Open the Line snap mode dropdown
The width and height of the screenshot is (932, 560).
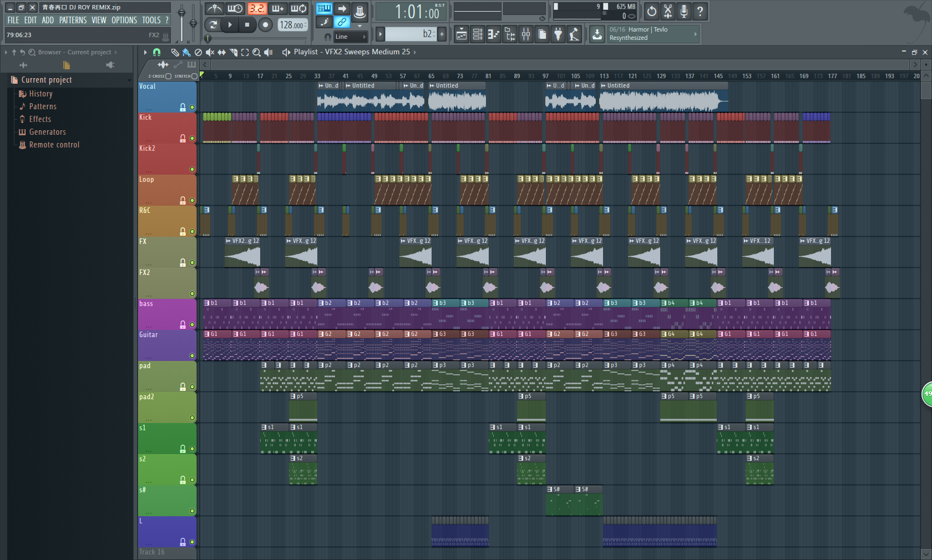coord(350,37)
